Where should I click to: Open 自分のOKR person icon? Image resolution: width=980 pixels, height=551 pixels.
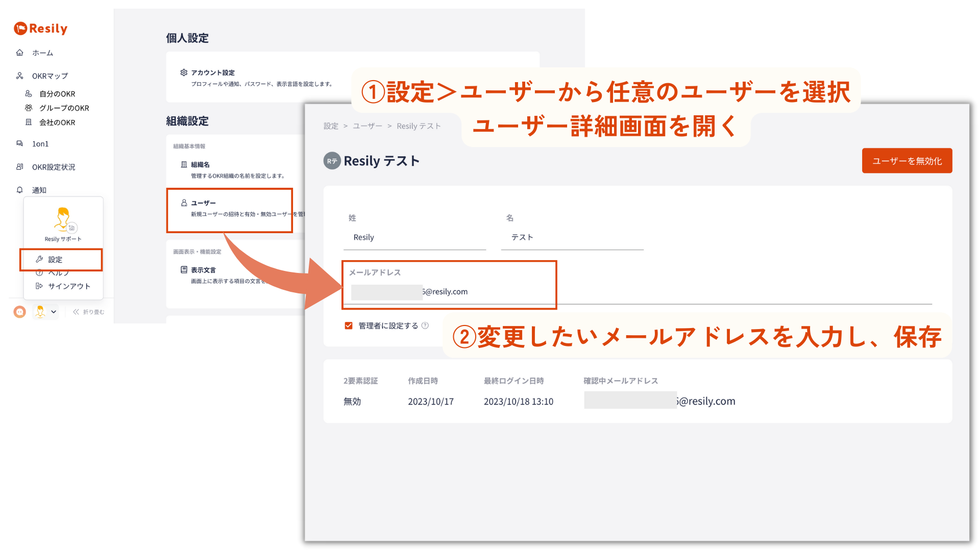click(29, 94)
